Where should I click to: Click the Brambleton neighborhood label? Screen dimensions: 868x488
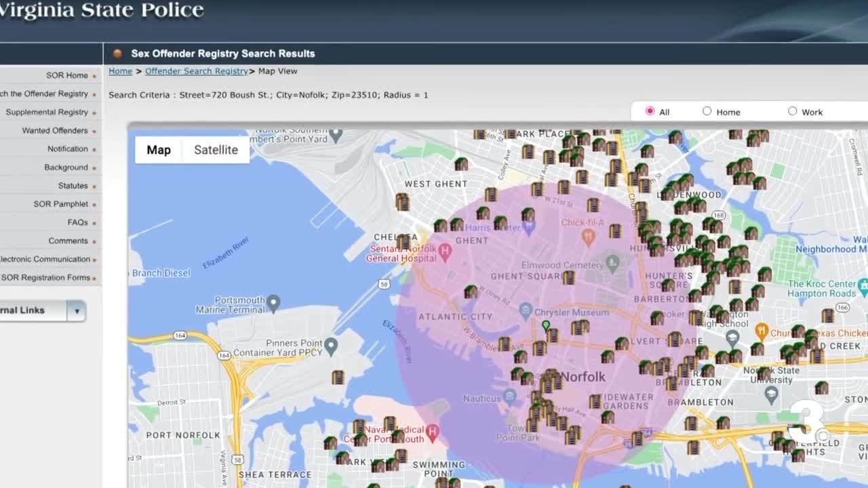[701, 402]
